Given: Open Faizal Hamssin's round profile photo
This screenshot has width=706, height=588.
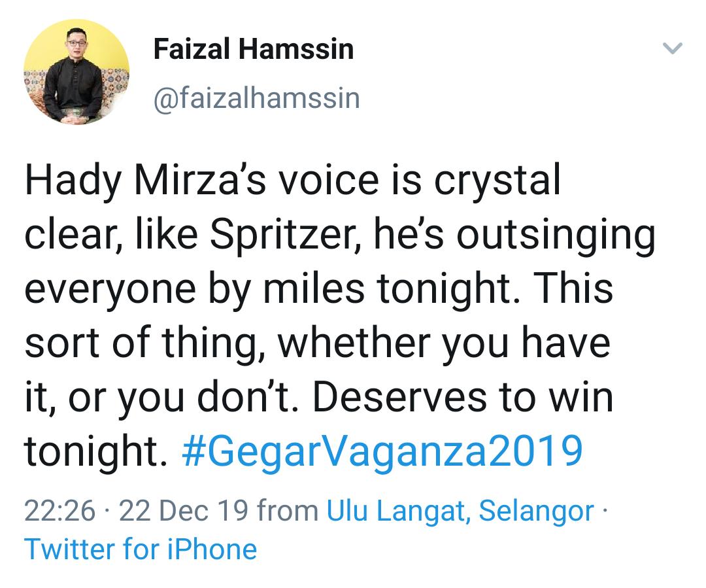Looking at the screenshot, I should click(x=76, y=72).
